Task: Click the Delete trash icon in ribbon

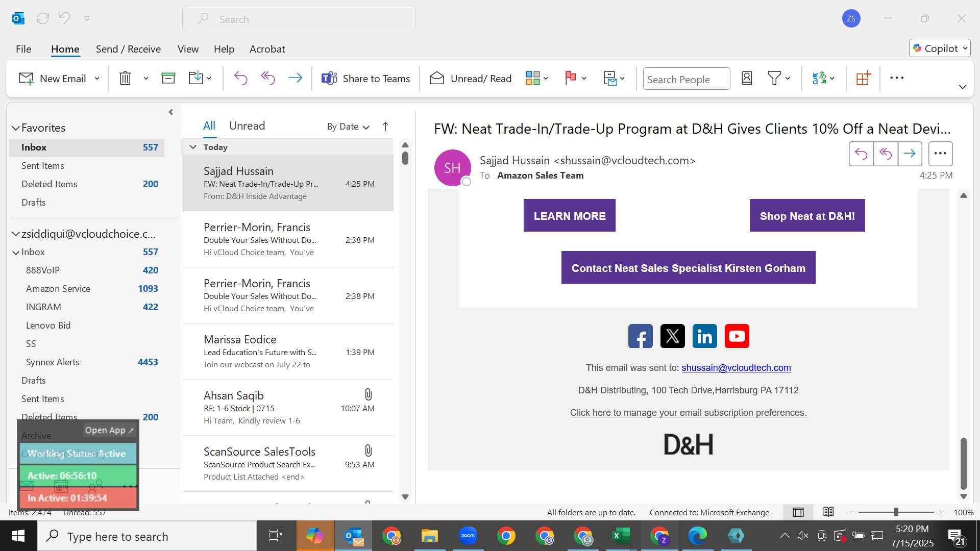Action: coord(125,78)
